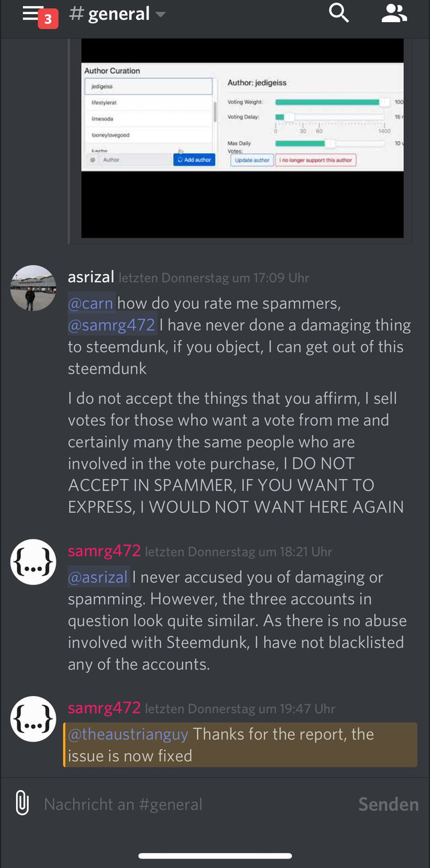Expand the #general channel dropdown arrow
This screenshot has width=430, height=868.
click(x=160, y=13)
